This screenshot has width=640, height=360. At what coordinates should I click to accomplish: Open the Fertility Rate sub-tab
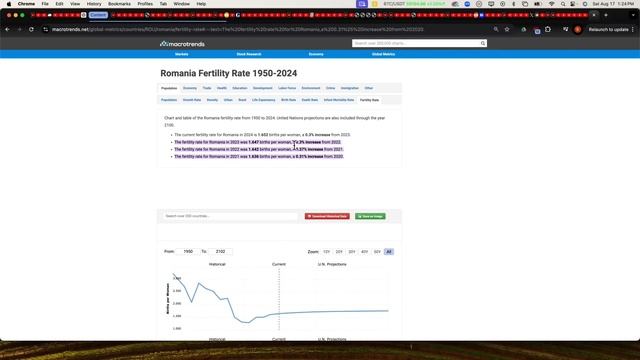[369, 100]
